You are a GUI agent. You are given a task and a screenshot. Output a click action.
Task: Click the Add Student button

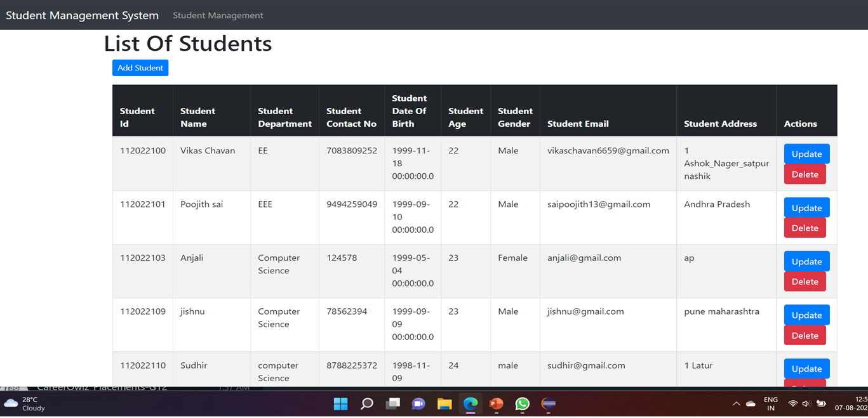[140, 67]
